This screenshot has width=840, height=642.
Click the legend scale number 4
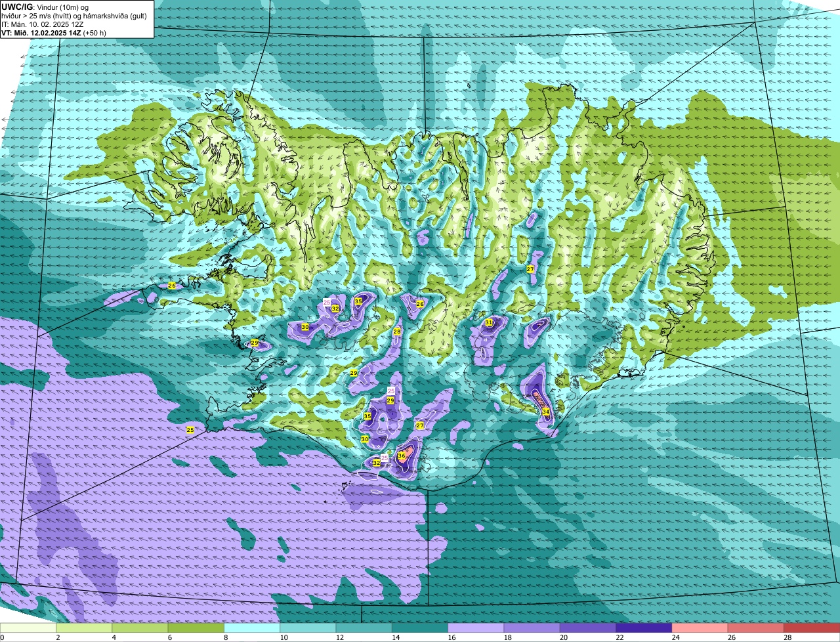click(x=114, y=637)
